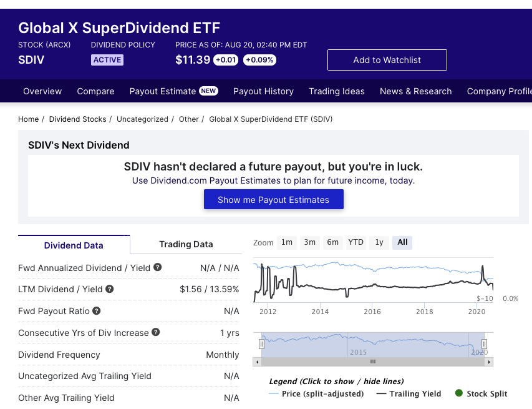Click the chart scrollbar right arrow
This screenshot has height=409, width=532.
click(x=489, y=362)
